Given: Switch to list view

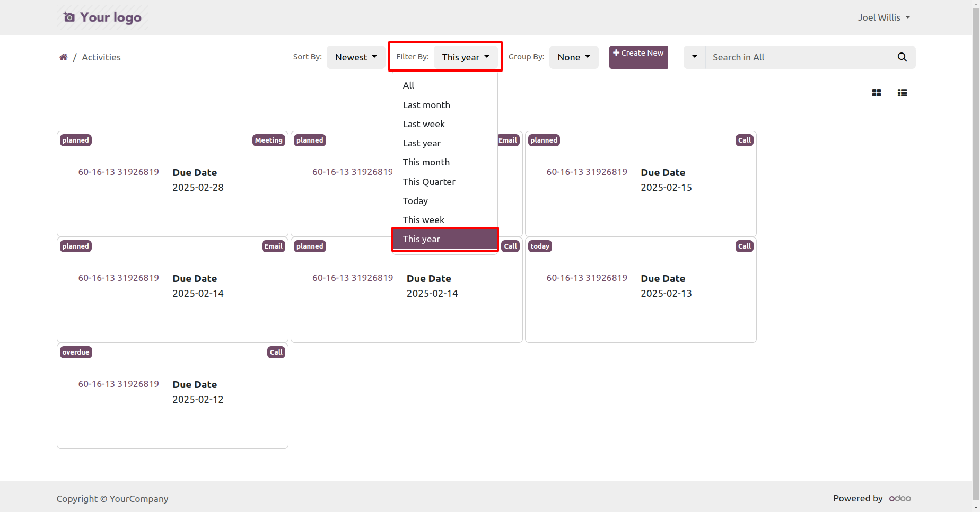Looking at the screenshot, I should 902,93.
